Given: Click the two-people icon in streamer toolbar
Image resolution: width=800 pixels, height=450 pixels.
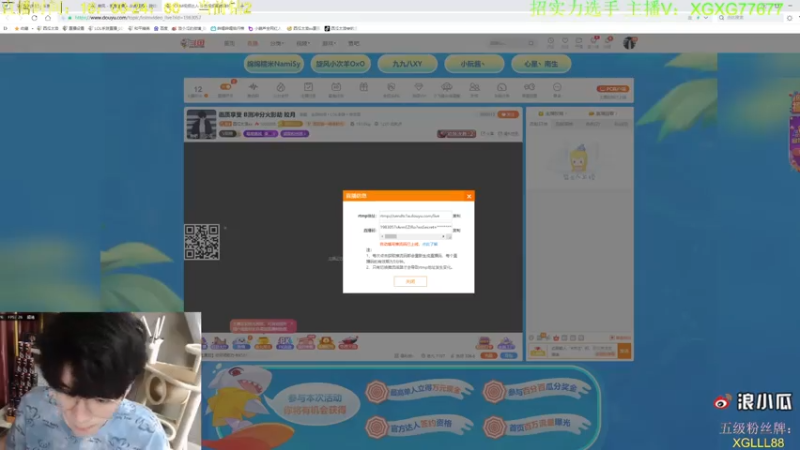Looking at the screenshot, I should (x=474, y=87).
